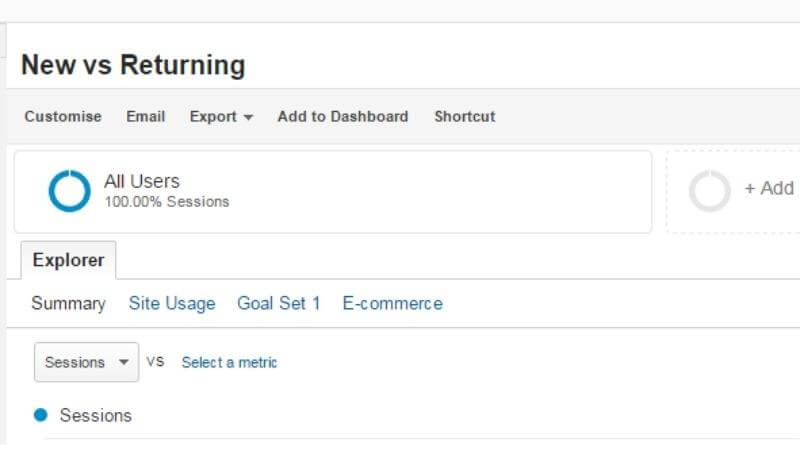Select the Summary view
The image size is (800, 450).
click(68, 304)
